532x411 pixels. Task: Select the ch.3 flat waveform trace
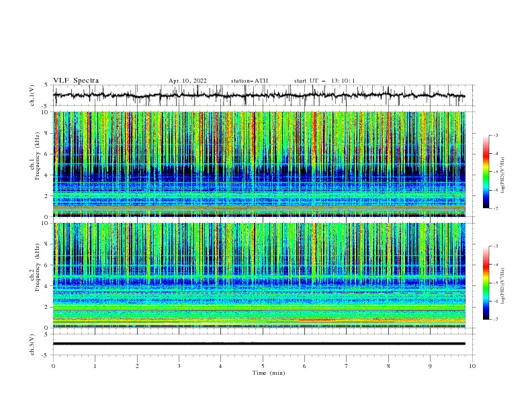click(x=259, y=344)
